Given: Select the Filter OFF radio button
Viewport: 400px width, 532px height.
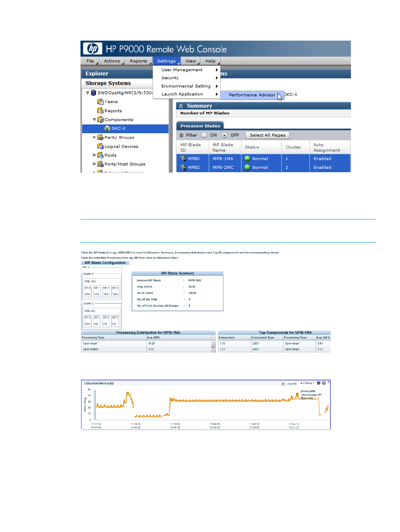Looking at the screenshot, I should (224, 135).
